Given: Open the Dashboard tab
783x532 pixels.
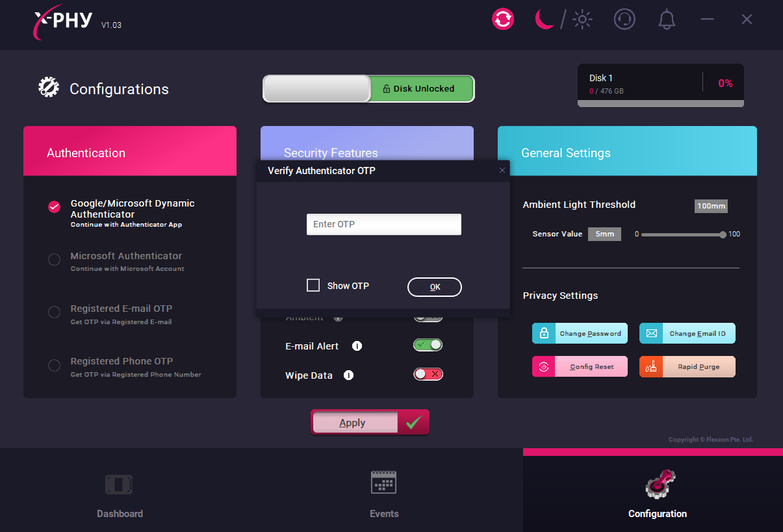Looking at the screenshot, I should (120, 495).
